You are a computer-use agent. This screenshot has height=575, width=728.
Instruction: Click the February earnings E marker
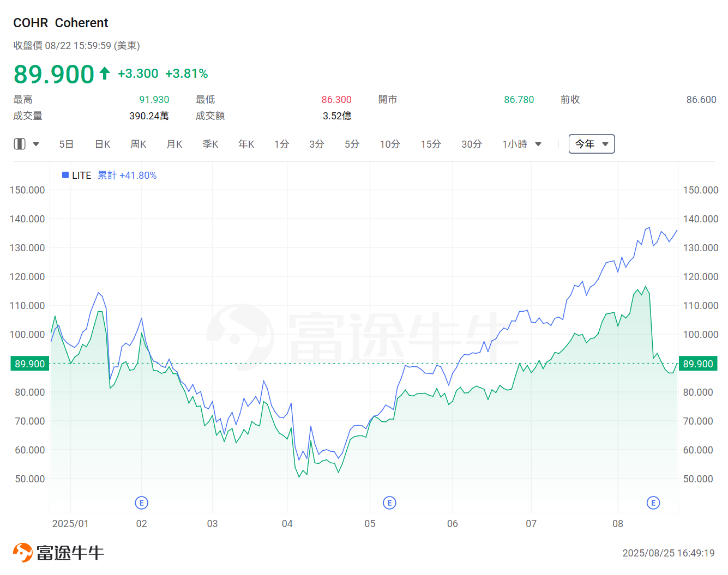141,503
